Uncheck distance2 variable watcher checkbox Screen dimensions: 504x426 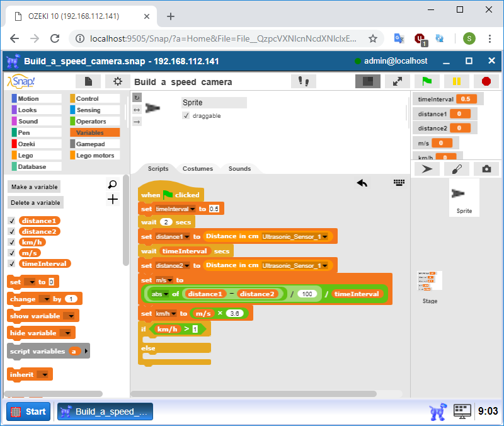click(x=12, y=231)
